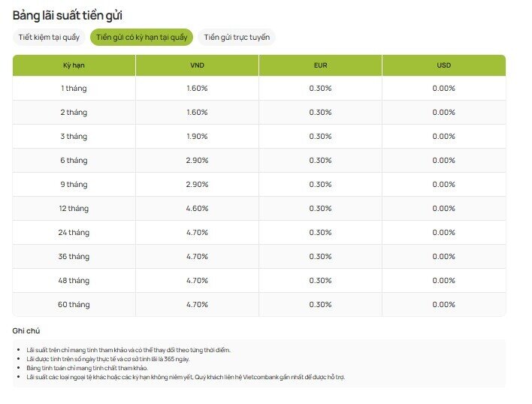
Task: Click the USD rate for 36 tháng
Action: point(443,257)
